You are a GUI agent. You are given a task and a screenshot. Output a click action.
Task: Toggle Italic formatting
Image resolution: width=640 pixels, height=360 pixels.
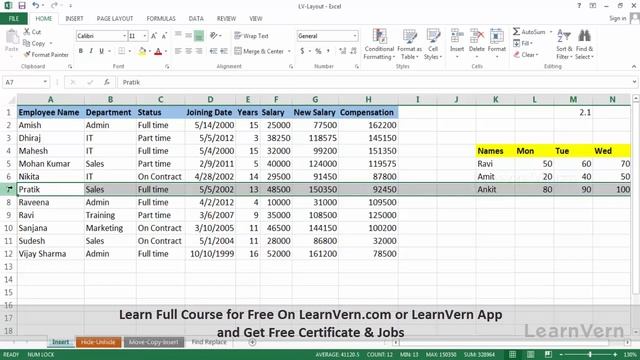(91, 51)
